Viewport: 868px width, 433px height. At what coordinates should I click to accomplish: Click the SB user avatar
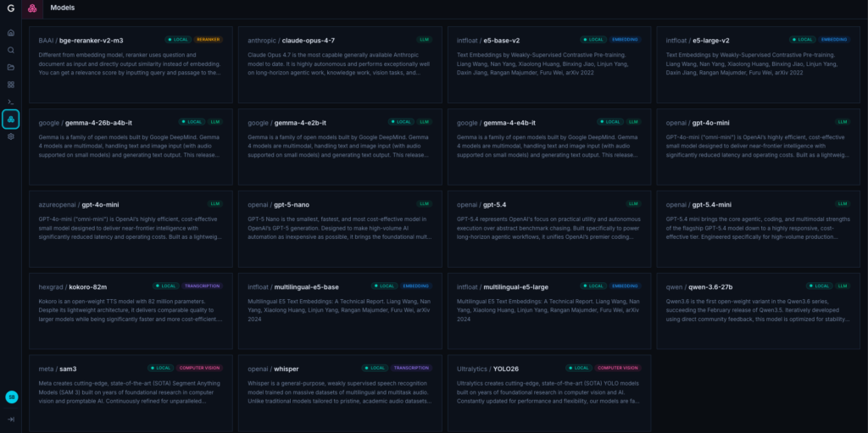(x=11, y=397)
